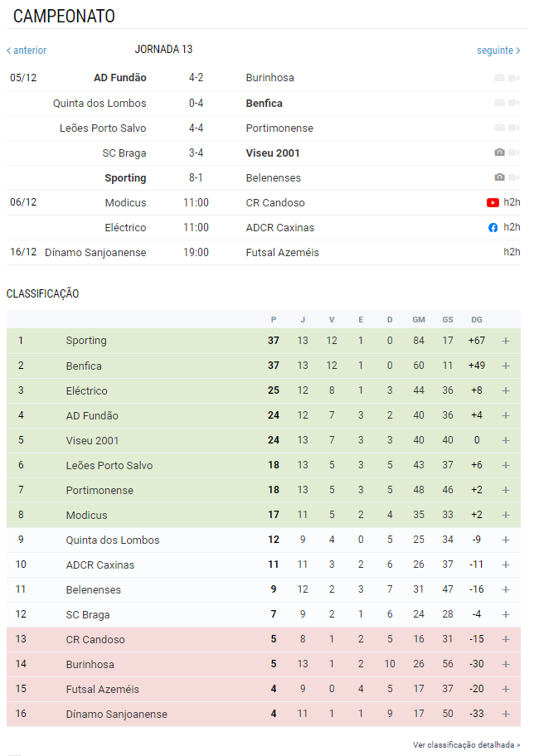The width and height of the screenshot is (534, 756).
Task: Expand Benfica standings details plus sign
Action: [506, 366]
